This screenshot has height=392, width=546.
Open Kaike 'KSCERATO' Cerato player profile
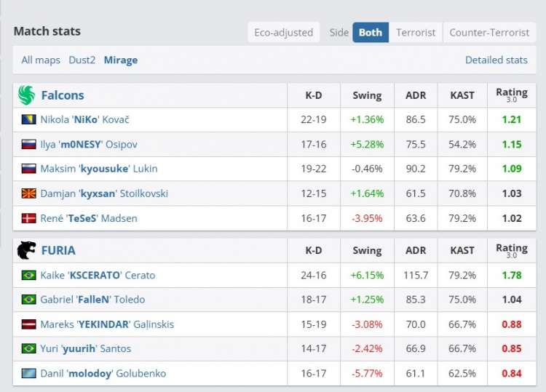coord(98,275)
